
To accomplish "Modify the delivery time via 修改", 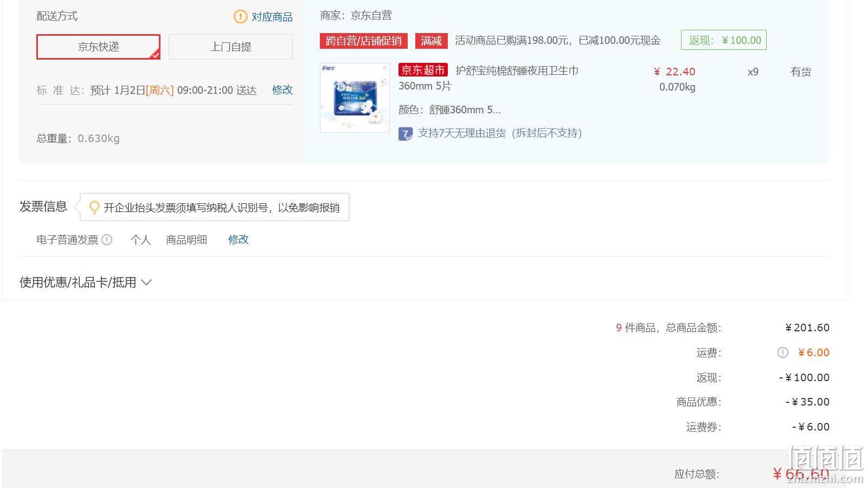I will click(x=282, y=89).
